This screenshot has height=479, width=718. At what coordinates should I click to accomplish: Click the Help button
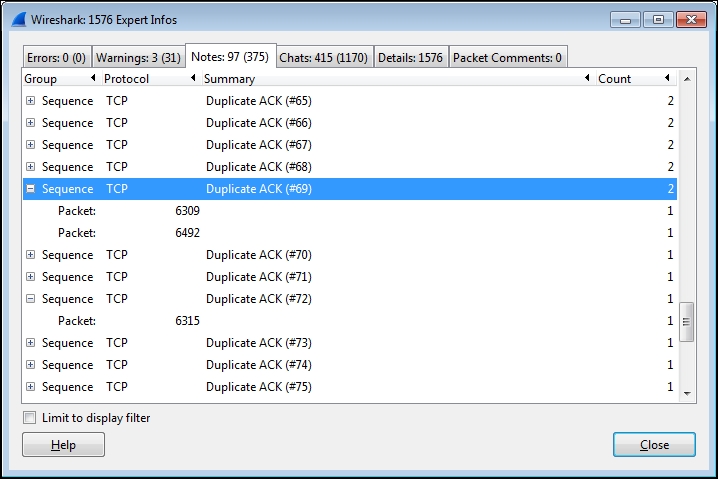pyautogui.click(x=63, y=445)
